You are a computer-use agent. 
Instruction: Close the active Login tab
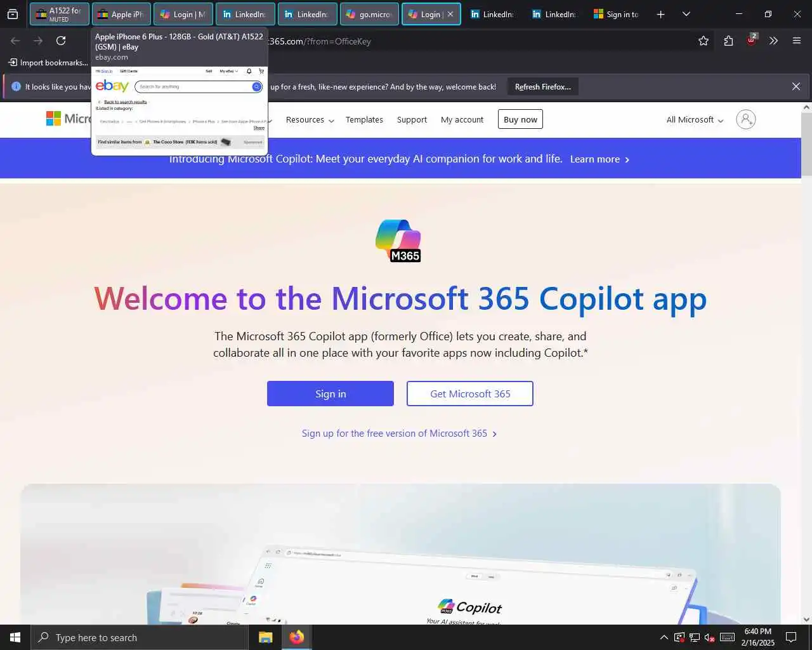click(450, 14)
